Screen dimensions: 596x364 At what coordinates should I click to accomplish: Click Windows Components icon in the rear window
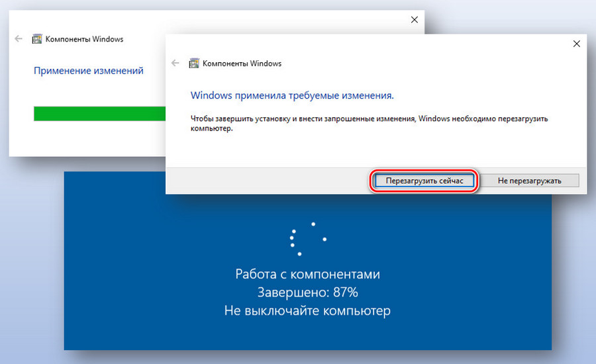[37, 39]
